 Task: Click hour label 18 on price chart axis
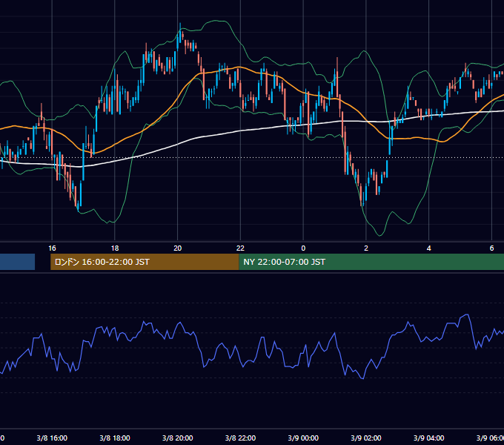115,248
